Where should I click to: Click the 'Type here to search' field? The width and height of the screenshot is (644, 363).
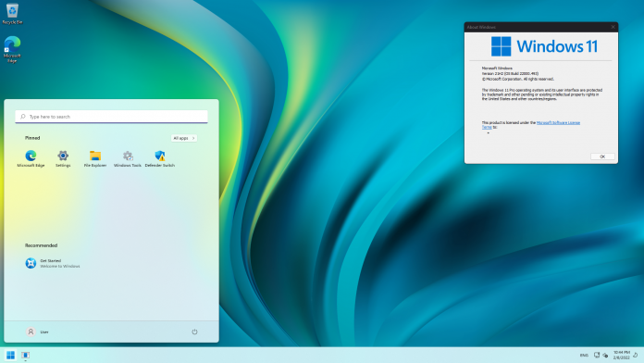tap(111, 117)
